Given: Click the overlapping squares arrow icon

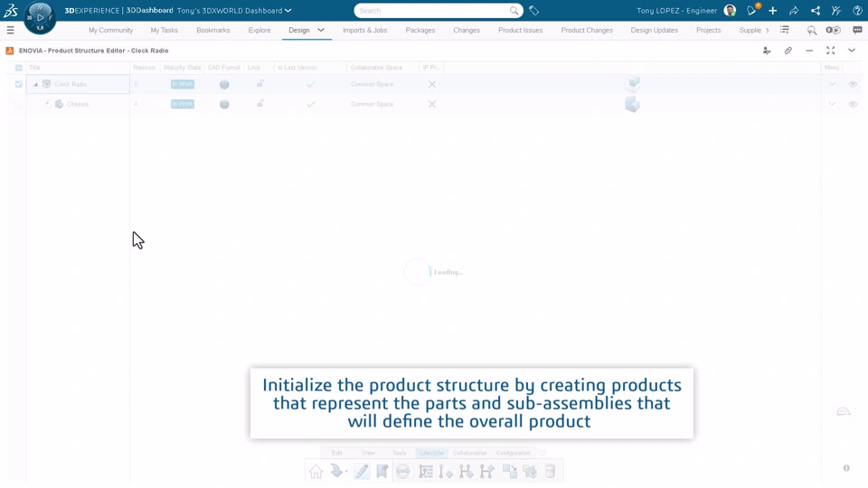Looking at the screenshot, I should (x=509, y=472).
